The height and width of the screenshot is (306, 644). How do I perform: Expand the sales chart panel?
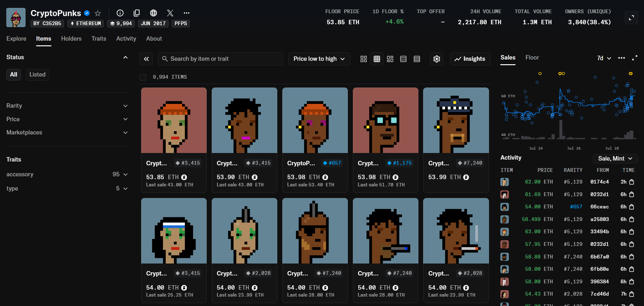click(x=635, y=58)
